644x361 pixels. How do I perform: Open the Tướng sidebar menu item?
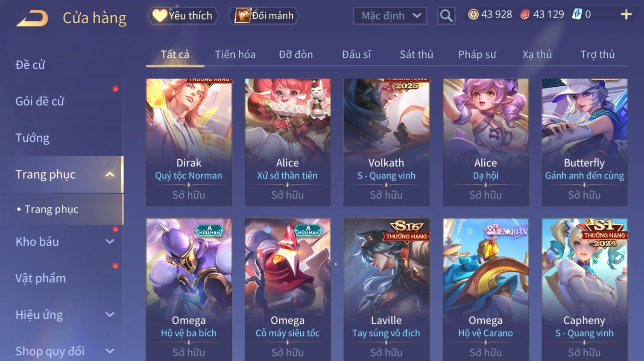pyautogui.click(x=32, y=138)
